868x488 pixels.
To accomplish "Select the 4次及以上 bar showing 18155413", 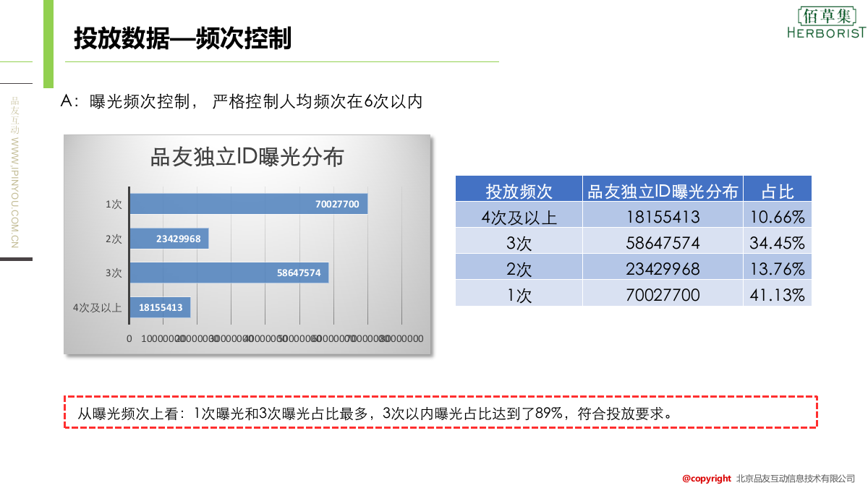I will (x=159, y=307).
